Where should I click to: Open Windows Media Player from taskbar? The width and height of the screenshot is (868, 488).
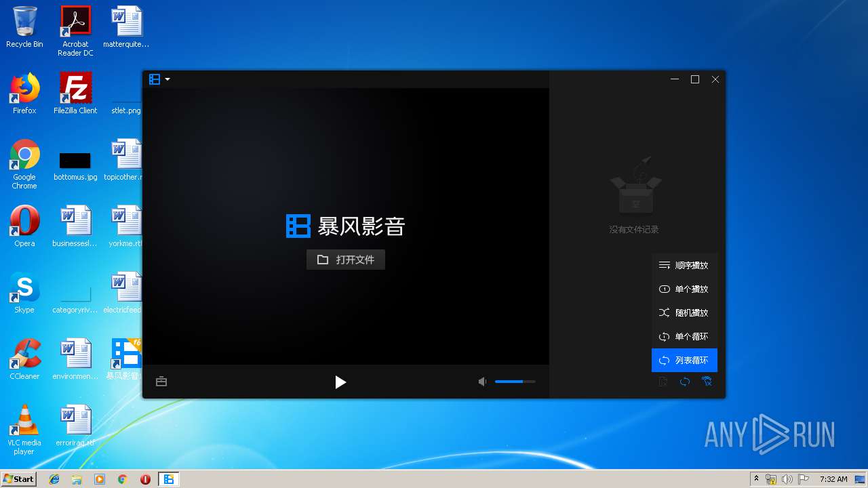point(100,479)
